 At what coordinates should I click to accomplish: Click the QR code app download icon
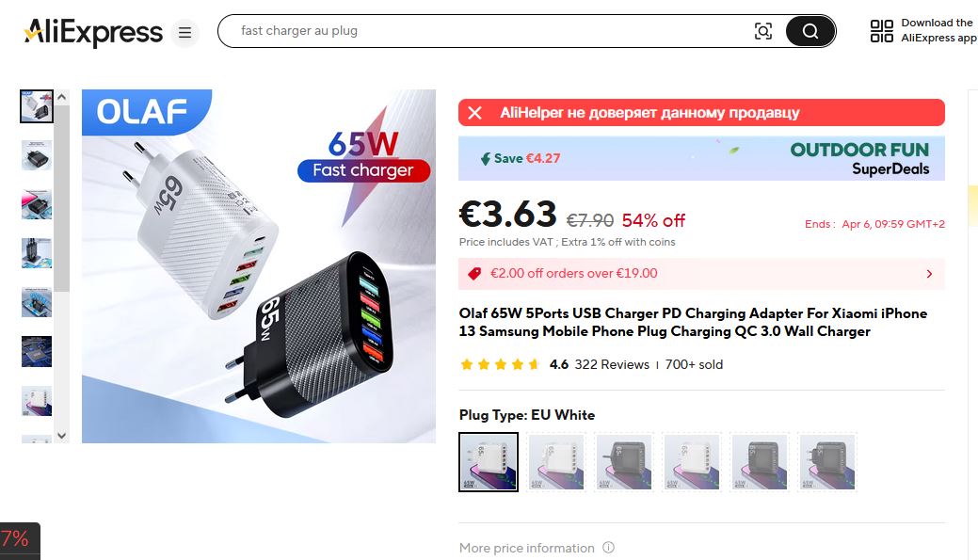[x=881, y=31]
